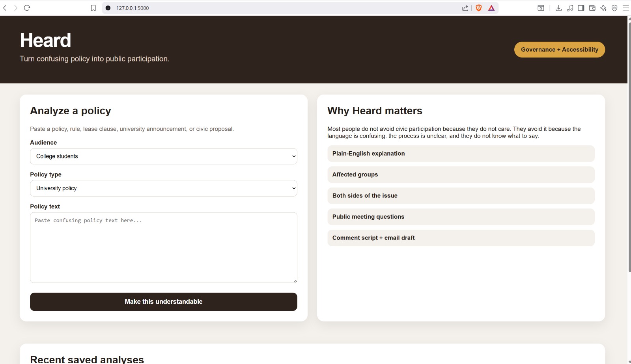Click the tagline Turn confusing policy into public participation
Image resolution: width=631 pixels, height=364 pixels.
(x=95, y=59)
